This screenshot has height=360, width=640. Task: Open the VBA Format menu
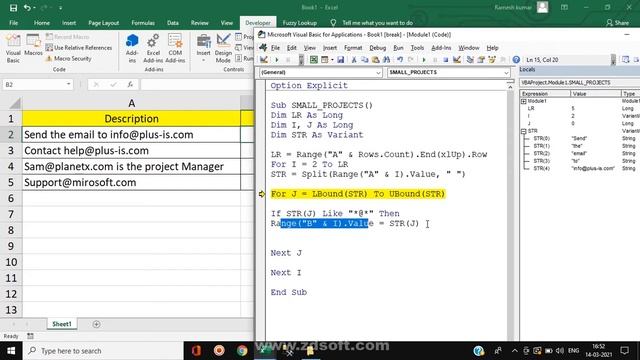(353, 48)
